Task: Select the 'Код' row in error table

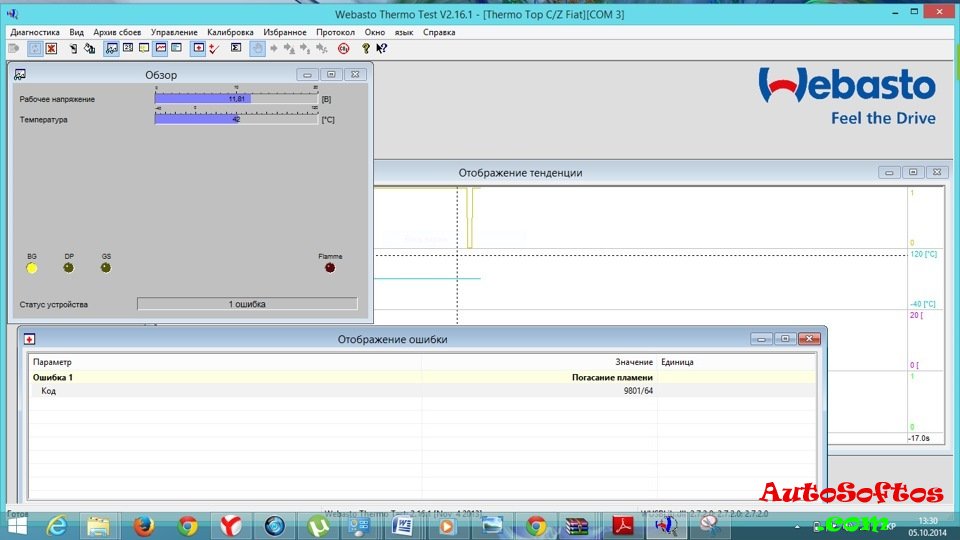Action: point(422,391)
